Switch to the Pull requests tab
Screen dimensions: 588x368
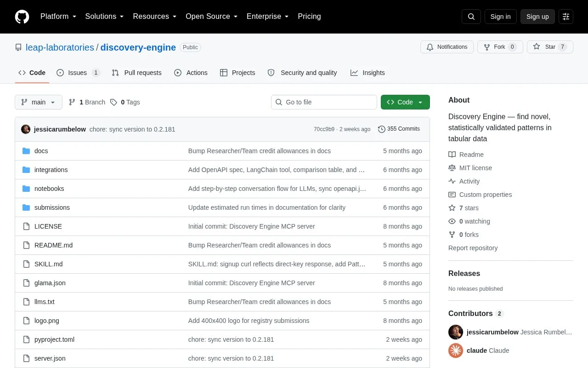point(136,73)
